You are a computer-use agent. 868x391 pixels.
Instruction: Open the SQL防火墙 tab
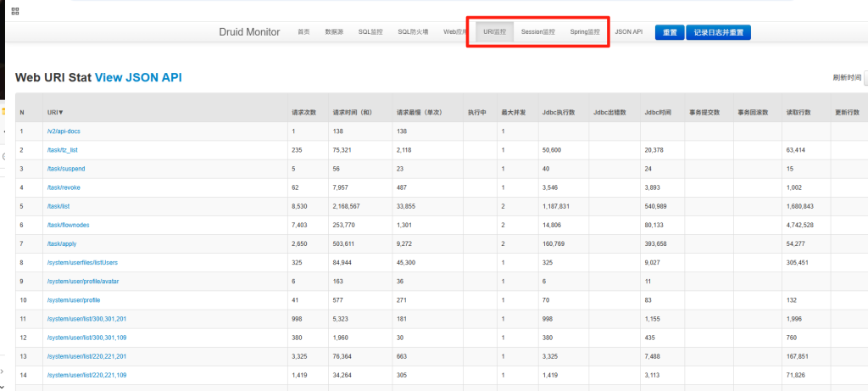[413, 32]
